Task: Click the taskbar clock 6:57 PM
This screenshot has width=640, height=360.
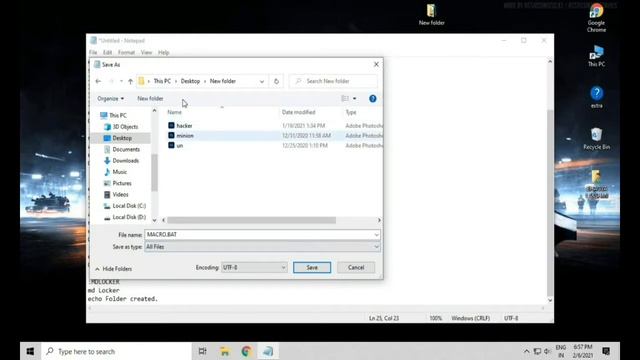Action: click(x=582, y=351)
